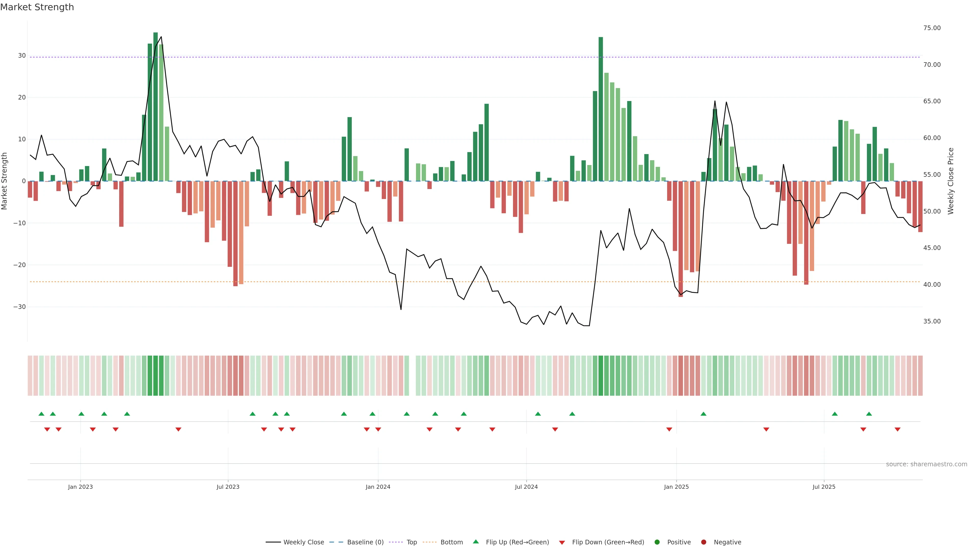This screenshot has width=980, height=551.
Task: Click the Baseline (0) dashed legend marker
Action: coord(336,542)
